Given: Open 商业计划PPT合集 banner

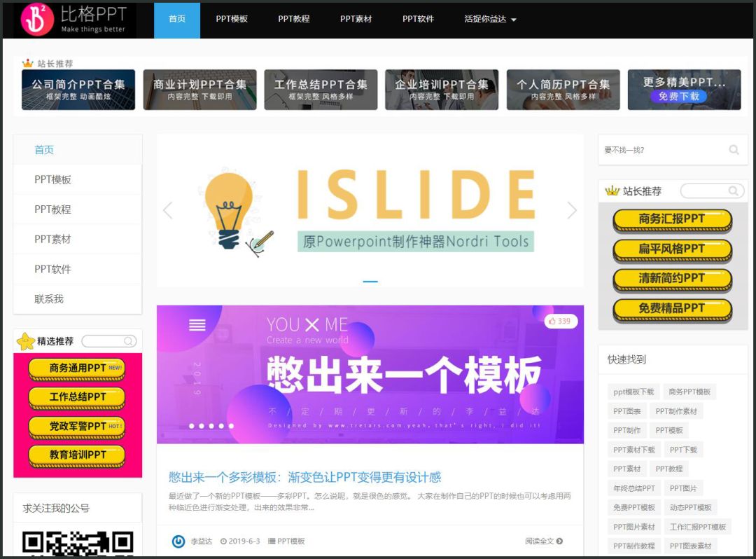Looking at the screenshot, I should coord(199,90).
